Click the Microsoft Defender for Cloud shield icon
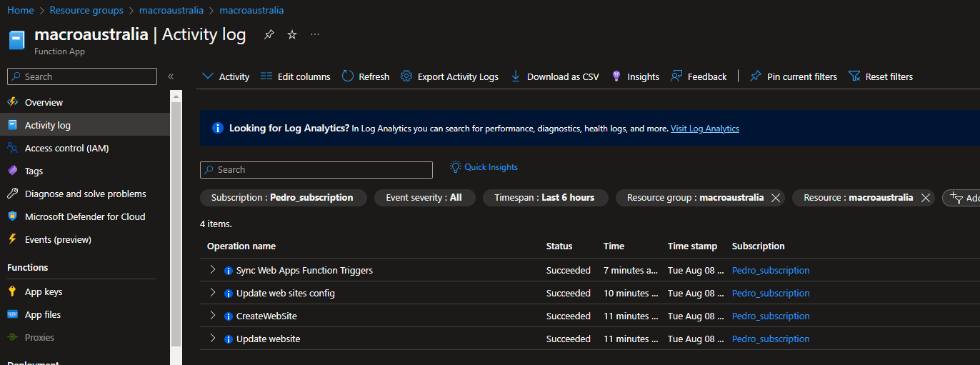Image resolution: width=980 pixels, height=365 pixels. pyautogui.click(x=12, y=216)
